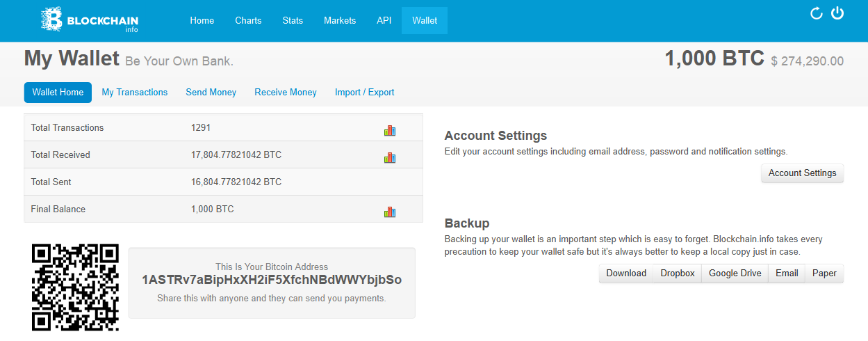This screenshot has width=868, height=341.
Task: Click the refresh icon in the header
Action: point(817,13)
